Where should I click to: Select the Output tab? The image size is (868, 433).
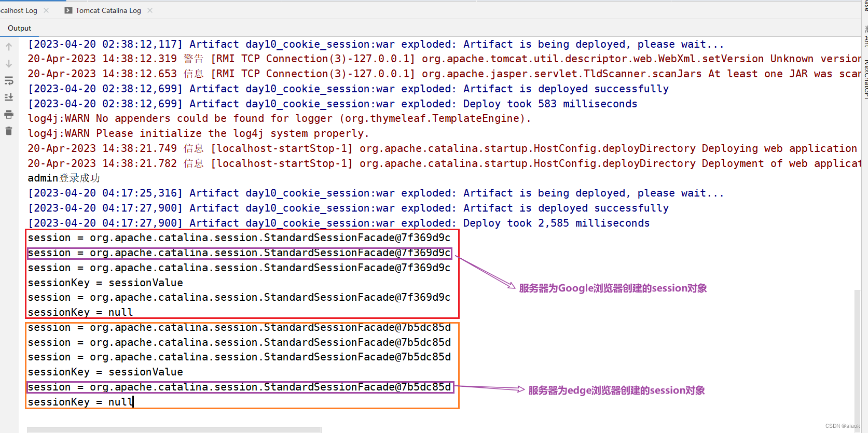19,28
